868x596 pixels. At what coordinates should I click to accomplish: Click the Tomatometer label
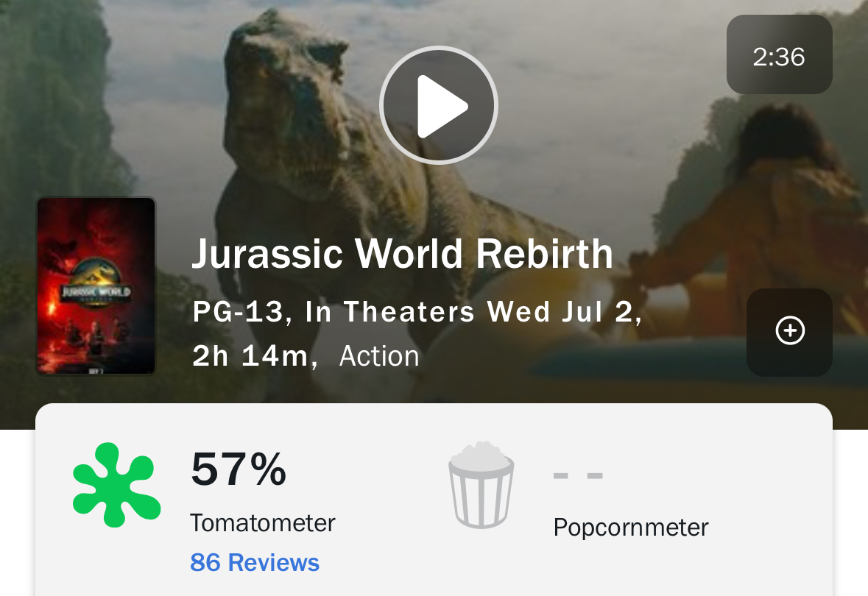(262, 523)
